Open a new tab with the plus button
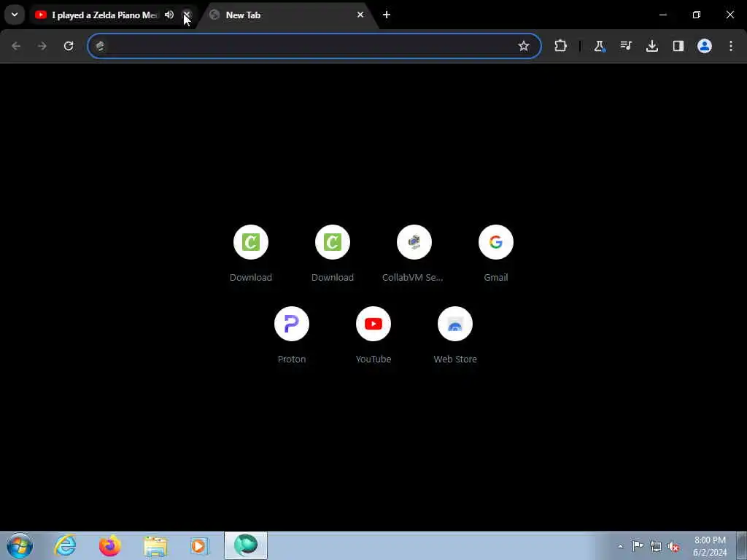747x560 pixels. (x=387, y=15)
